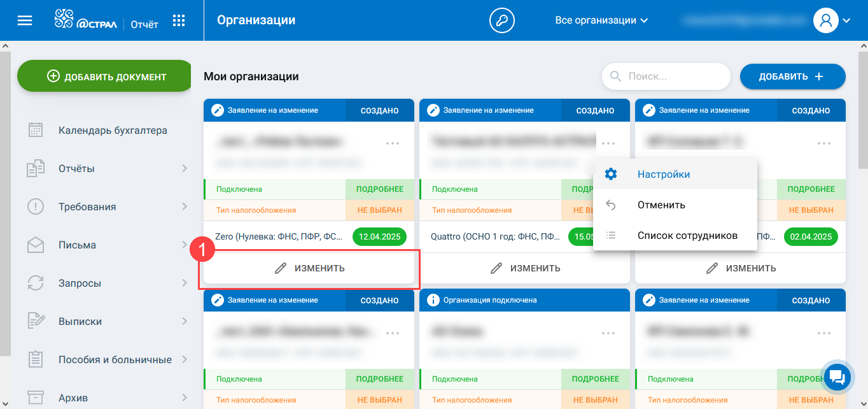Click the blue Добавить button
Image resolution: width=868 pixels, height=409 pixels.
pyautogui.click(x=792, y=76)
